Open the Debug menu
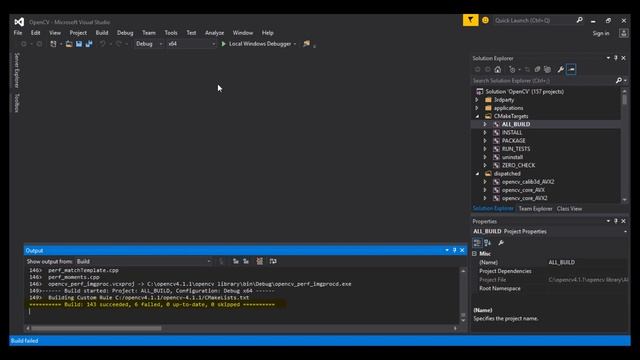 click(125, 33)
